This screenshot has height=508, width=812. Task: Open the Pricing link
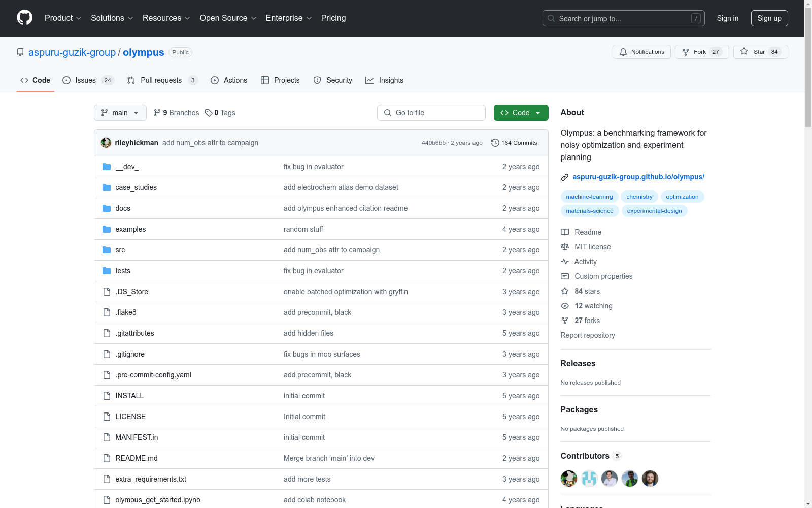click(333, 18)
